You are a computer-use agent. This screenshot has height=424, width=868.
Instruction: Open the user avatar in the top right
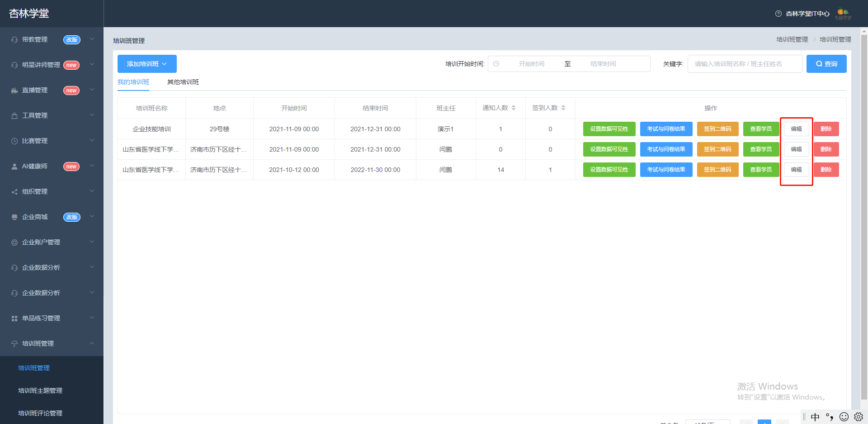click(x=843, y=14)
